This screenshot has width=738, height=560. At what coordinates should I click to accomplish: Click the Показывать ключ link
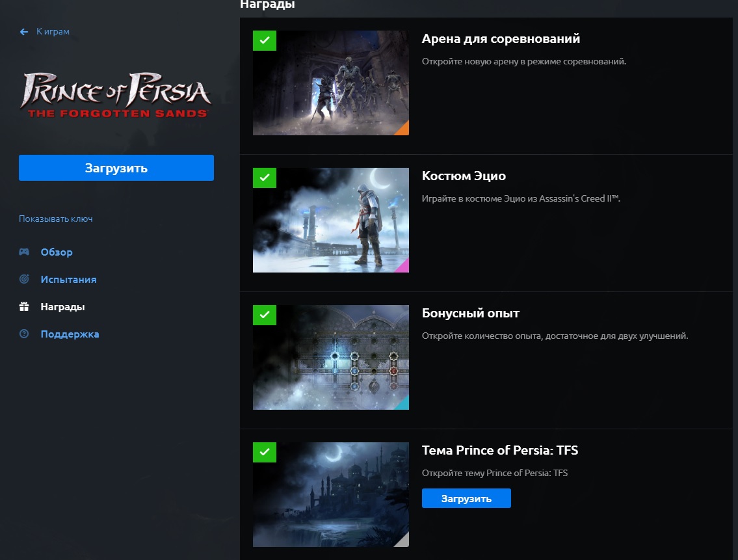point(55,219)
